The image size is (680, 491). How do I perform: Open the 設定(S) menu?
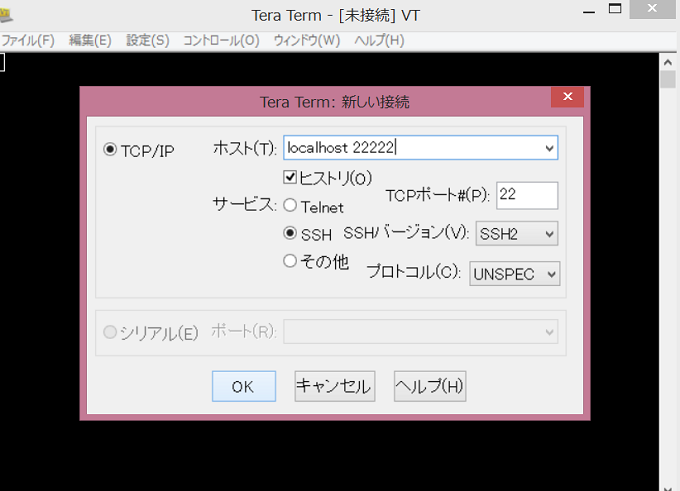(147, 41)
